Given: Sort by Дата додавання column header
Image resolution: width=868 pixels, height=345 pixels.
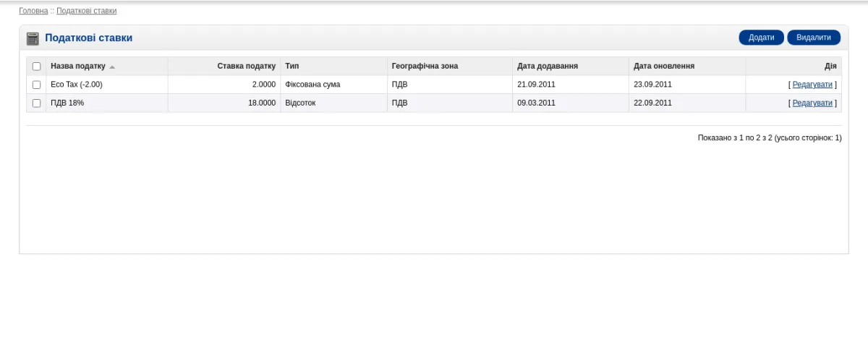Looking at the screenshot, I should click(x=547, y=66).
